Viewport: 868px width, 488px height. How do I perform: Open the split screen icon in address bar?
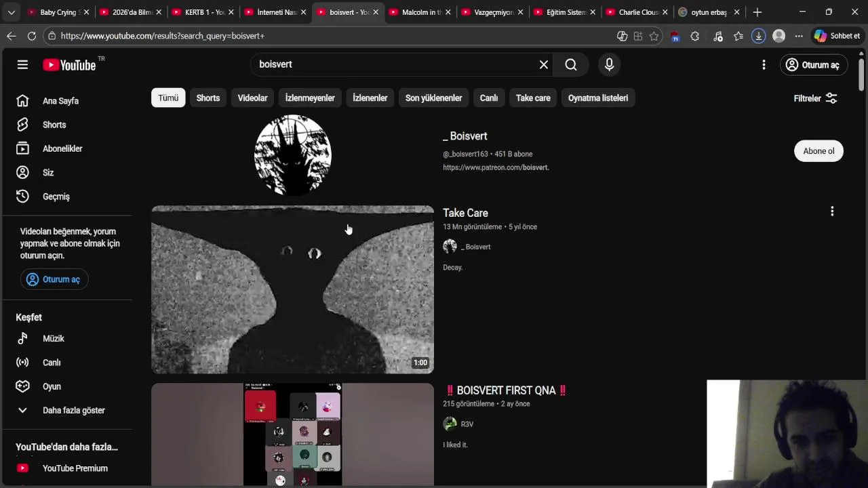637,36
